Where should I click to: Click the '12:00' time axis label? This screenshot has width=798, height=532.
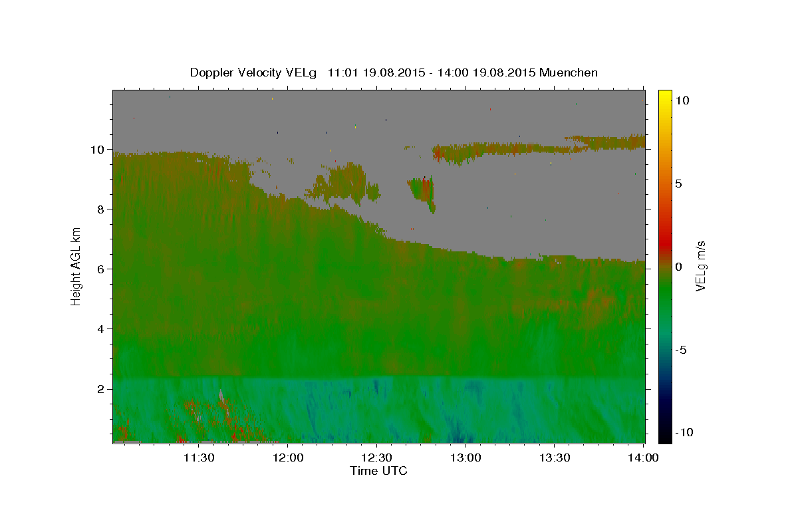(287, 458)
